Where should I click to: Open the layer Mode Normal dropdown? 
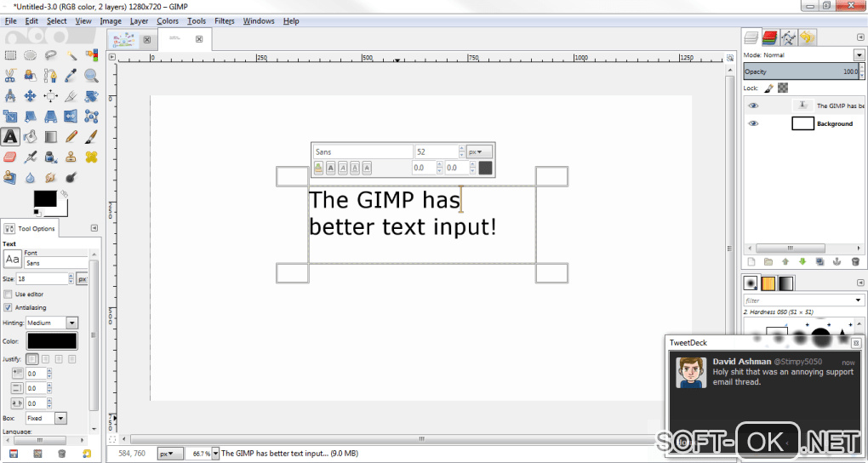coord(859,54)
